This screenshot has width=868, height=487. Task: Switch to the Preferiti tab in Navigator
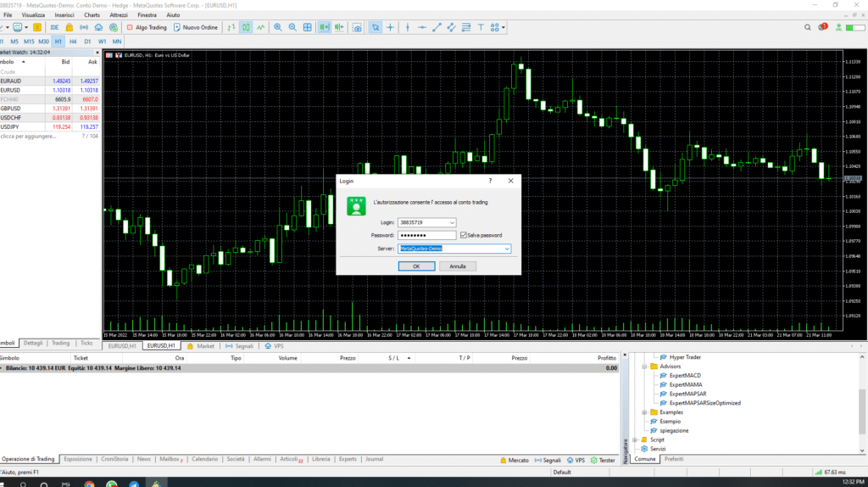click(674, 459)
